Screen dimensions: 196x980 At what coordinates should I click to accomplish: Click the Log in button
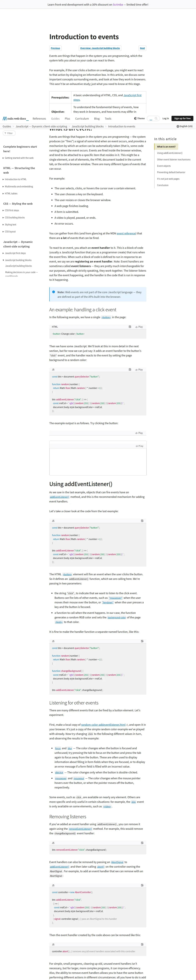coord(166,118)
